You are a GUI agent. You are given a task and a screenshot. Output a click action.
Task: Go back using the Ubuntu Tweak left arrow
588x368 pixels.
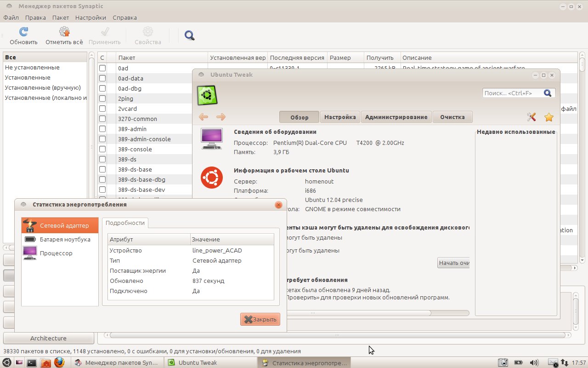pyautogui.click(x=204, y=117)
